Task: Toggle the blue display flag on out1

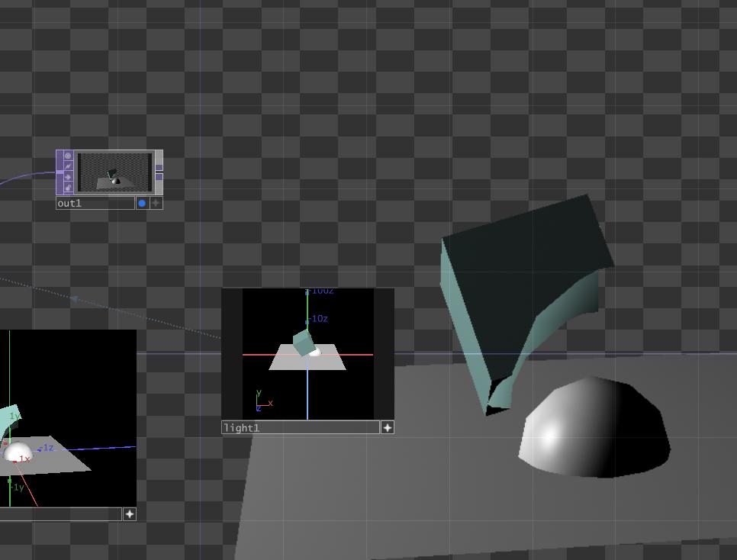Action: pyautogui.click(x=142, y=203)
